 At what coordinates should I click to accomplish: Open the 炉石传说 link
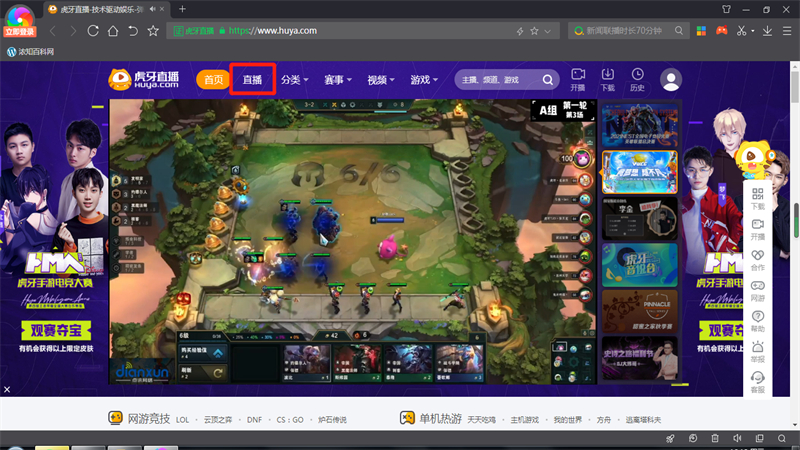tap(332, 420)
